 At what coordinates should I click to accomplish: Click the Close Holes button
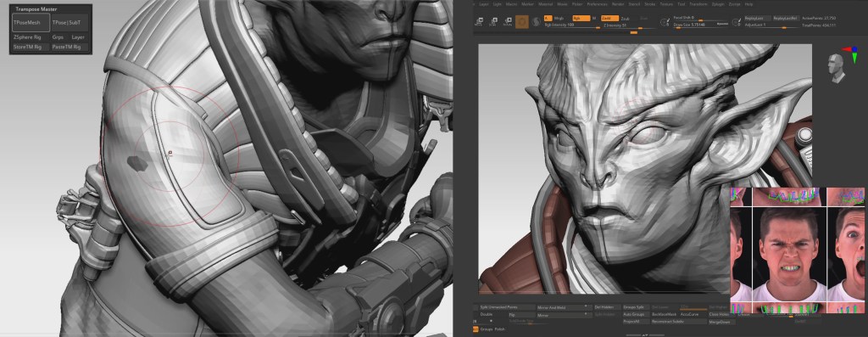point(719,314)
